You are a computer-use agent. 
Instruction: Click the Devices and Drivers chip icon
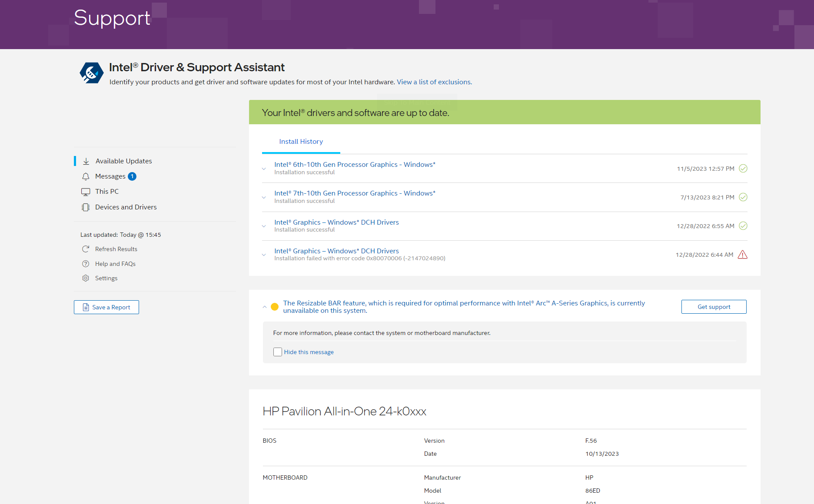(x=86, y=207)
